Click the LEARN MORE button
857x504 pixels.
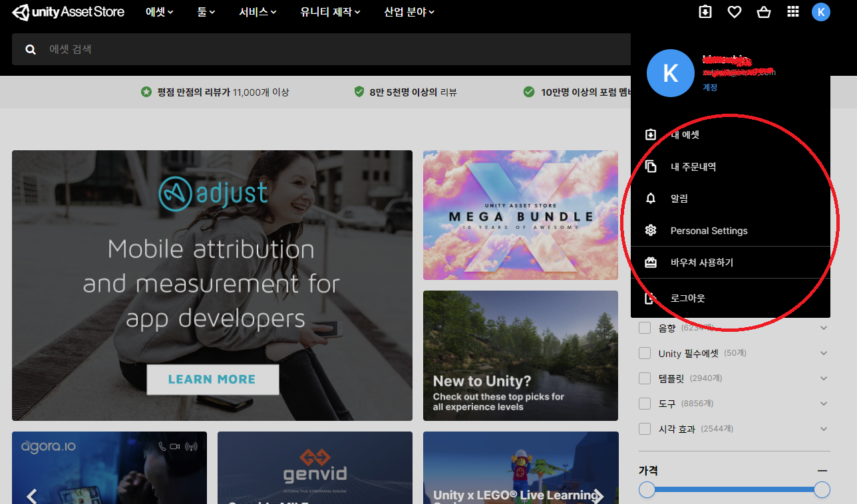tap(212, 380)
